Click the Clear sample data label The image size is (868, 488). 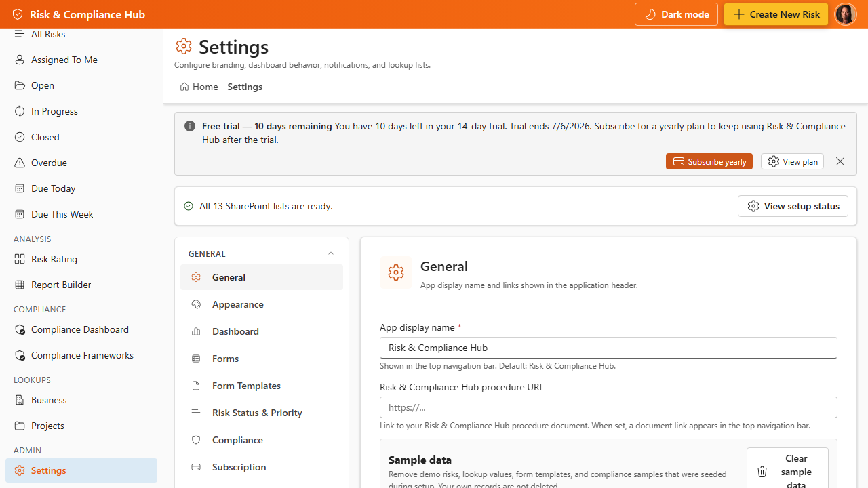pos(796,472)
